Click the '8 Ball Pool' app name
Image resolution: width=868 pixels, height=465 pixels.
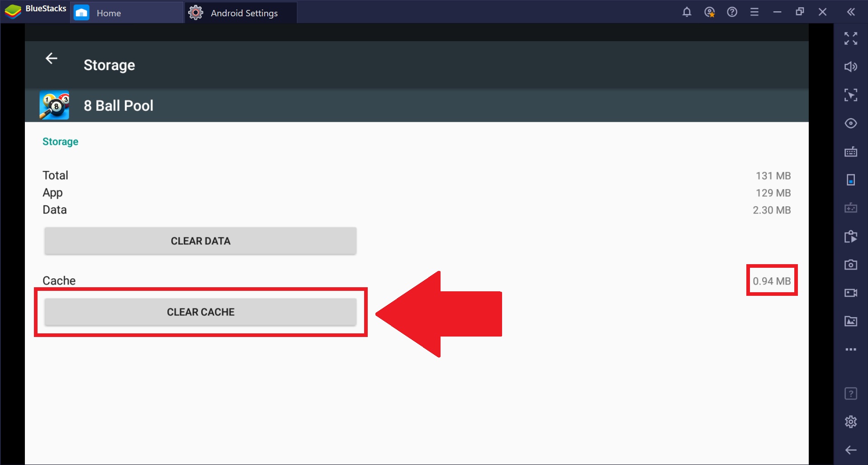pyautogui.click(x=119, y=106)
